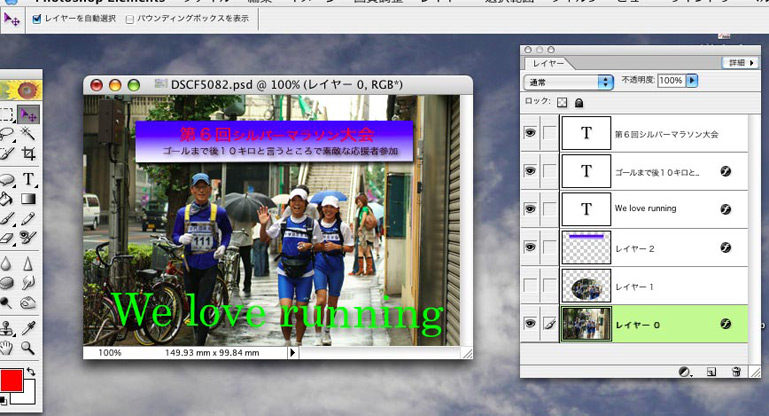Toggle レイヤーを自動選択 checkbox
769x416 pixels.
pos(37,19)
